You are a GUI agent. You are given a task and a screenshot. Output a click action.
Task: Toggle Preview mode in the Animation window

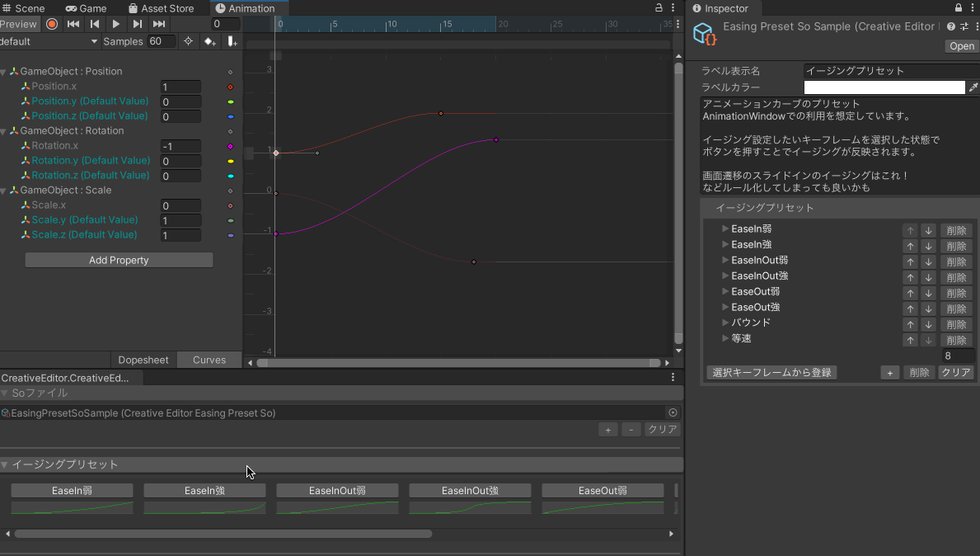19,24
